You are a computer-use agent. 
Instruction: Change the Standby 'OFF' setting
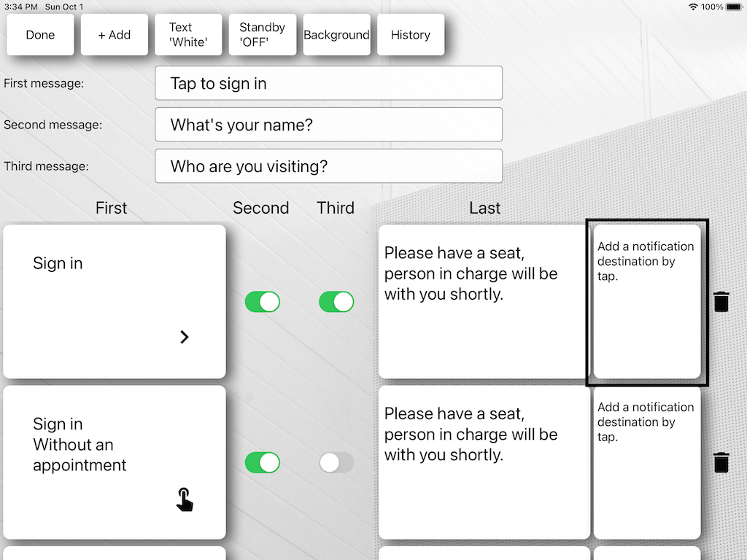pyautogui.click(x=263, y=35)
